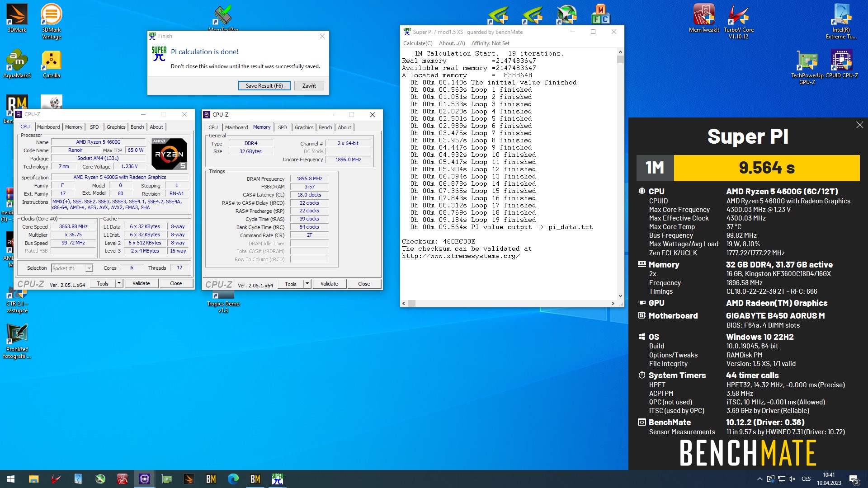Viewport: 868px width, 488px height.
Task: Click the DRAM Frequency value 1895.8 MHz
Action: [309, 179]
